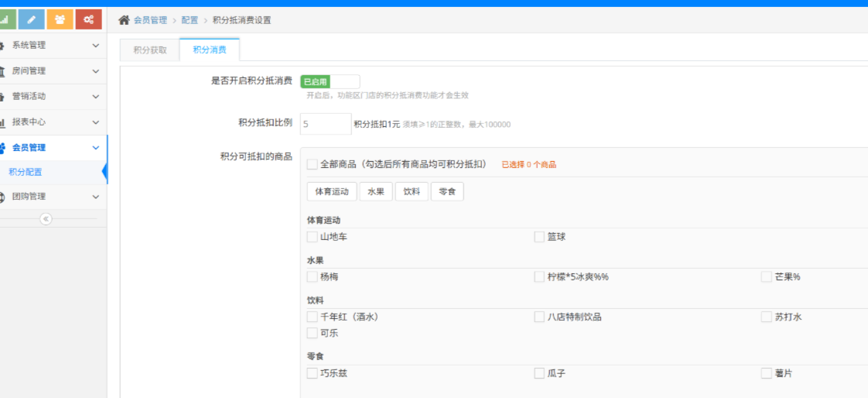Switch to the 积分获取 tab

150,50
